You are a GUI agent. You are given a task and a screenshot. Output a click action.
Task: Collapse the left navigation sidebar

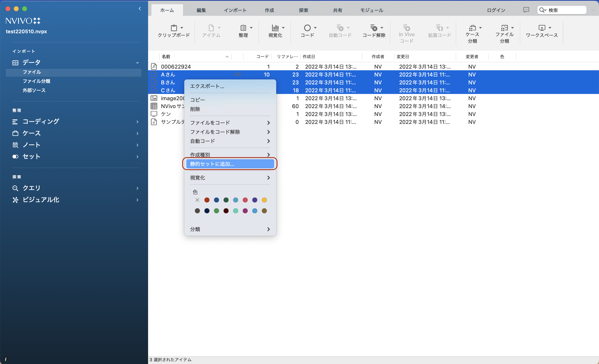(140, 9)
